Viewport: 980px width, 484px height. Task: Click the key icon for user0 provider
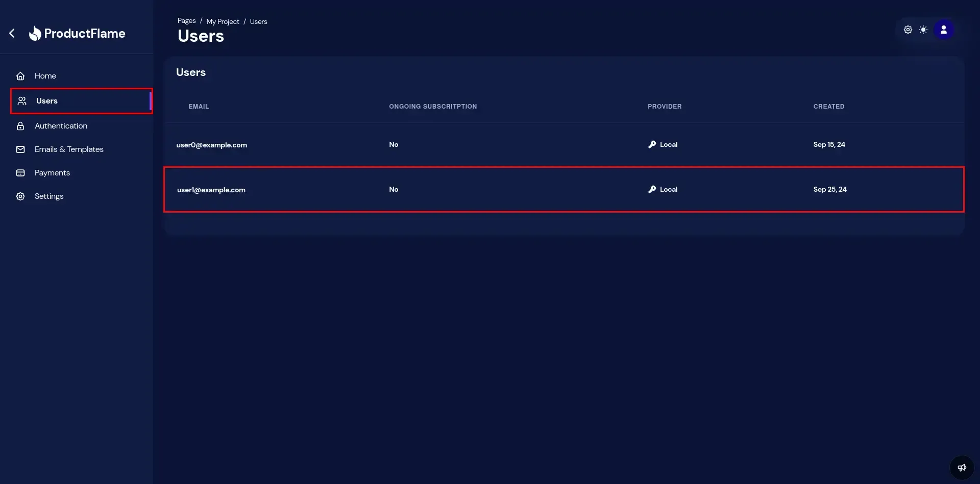coord(652,145)
